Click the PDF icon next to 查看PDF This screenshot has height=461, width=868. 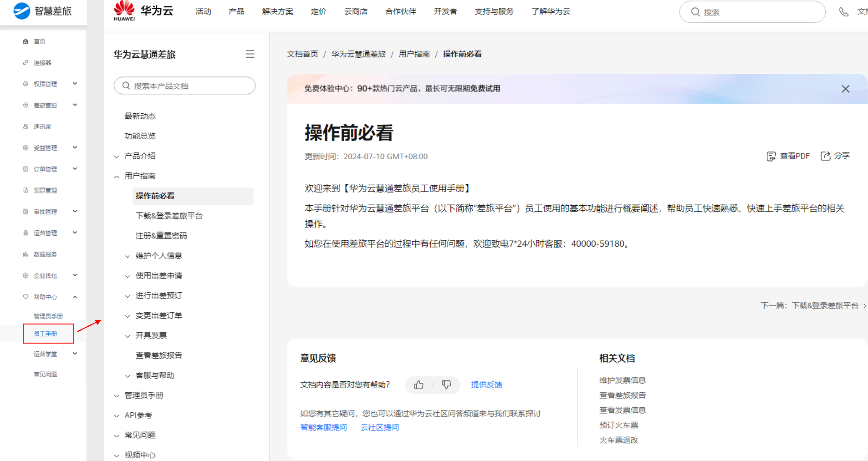[771, 156]
